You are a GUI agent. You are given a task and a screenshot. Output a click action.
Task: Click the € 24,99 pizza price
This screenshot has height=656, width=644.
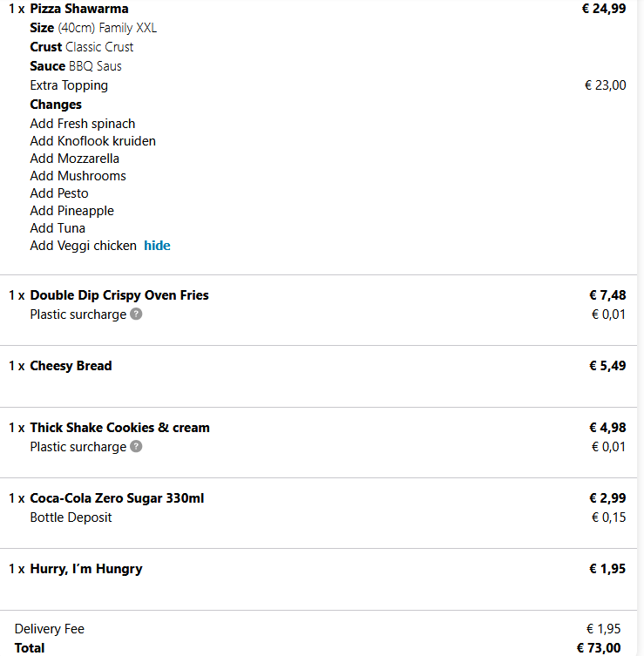(603, 9)
